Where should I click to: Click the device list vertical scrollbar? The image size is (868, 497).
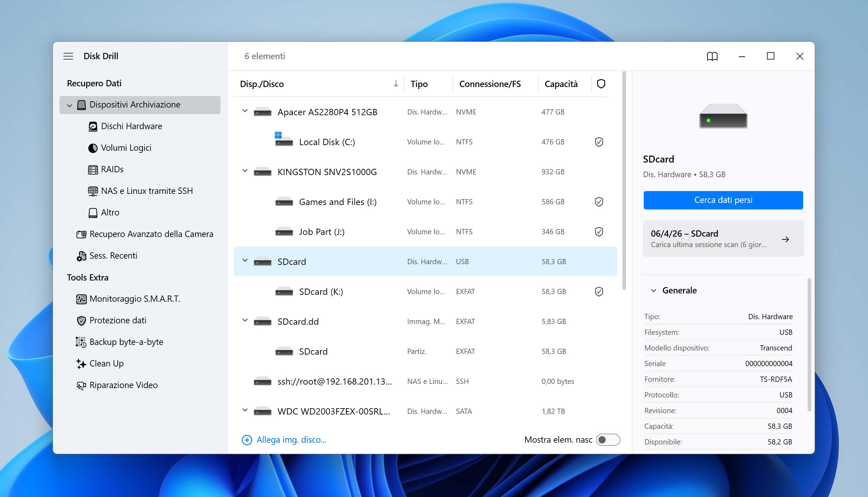(624, 181)
